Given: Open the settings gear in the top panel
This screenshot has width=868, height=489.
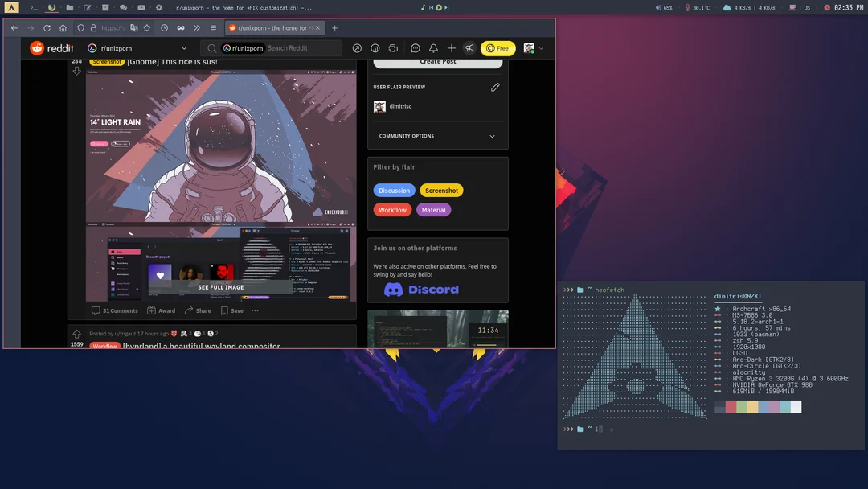Looking at the screenshot, I should point(158,7).
